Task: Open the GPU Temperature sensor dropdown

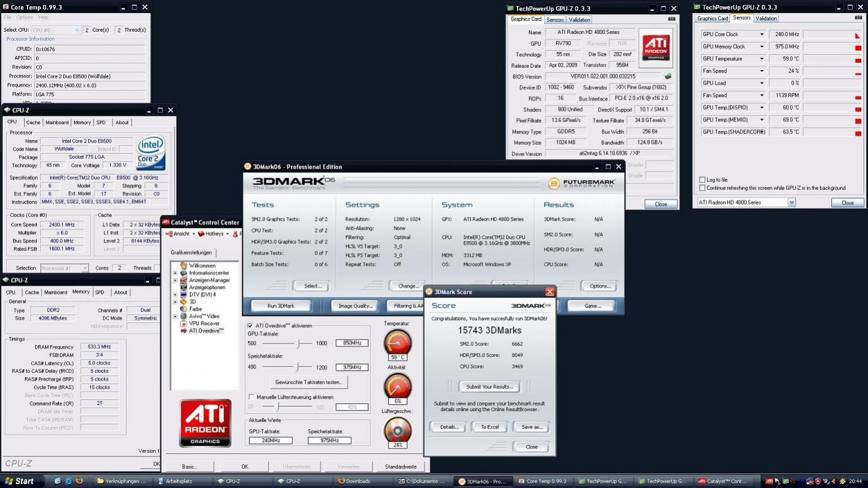Action: pos(762,59)
